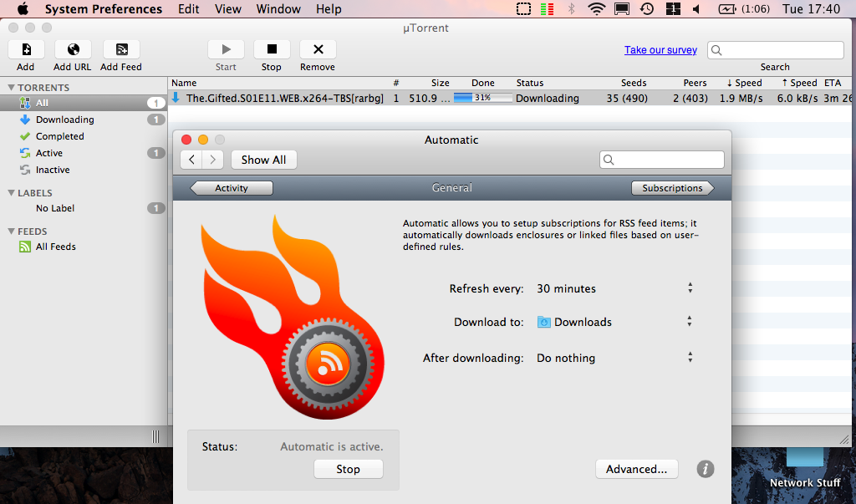Sort by the Size column header

pyautogui.click(x=440, y=83)
